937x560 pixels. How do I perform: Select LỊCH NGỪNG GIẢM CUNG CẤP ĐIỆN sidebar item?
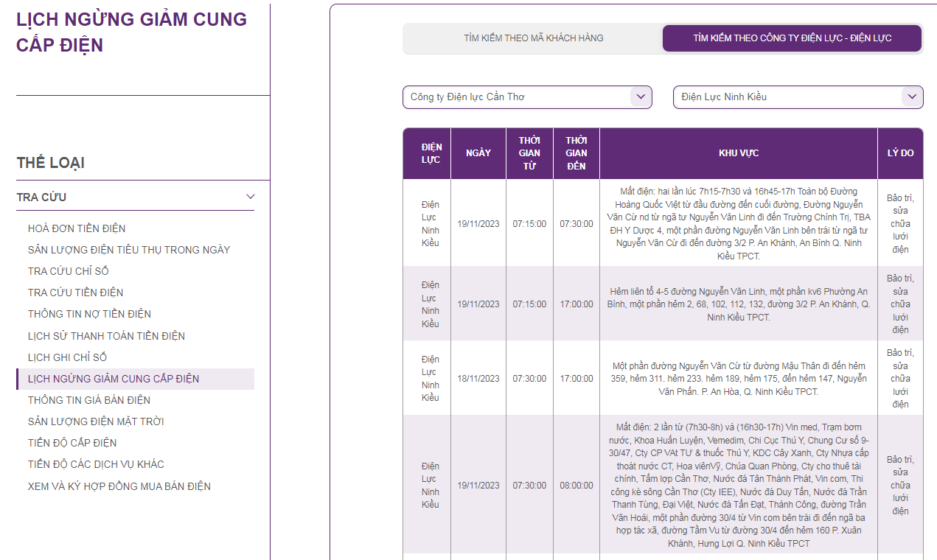click(x=135, y=379)
